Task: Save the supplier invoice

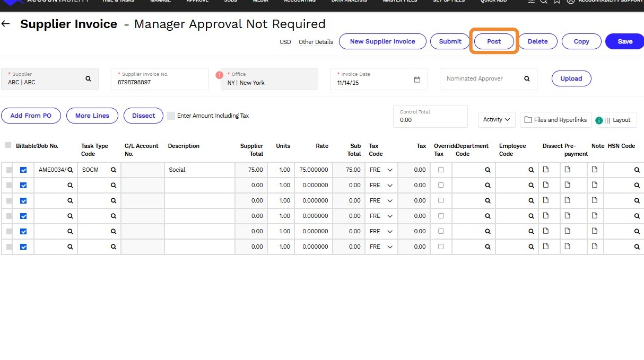Action: click(x=625, y=41)
